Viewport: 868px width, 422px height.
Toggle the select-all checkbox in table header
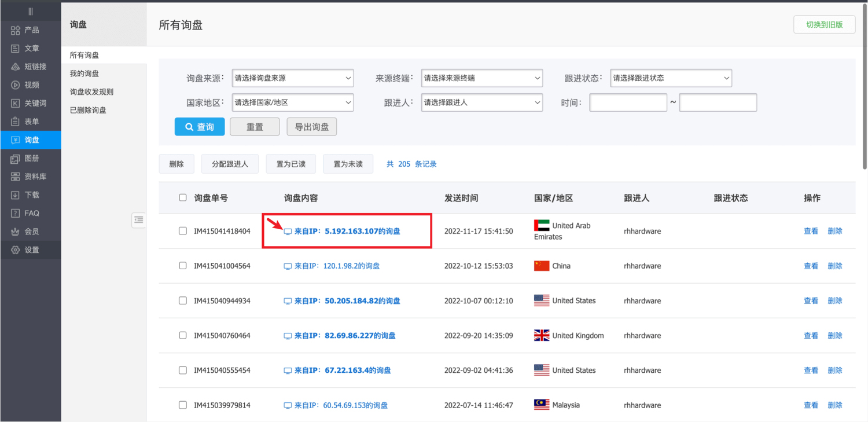(183, 197)
